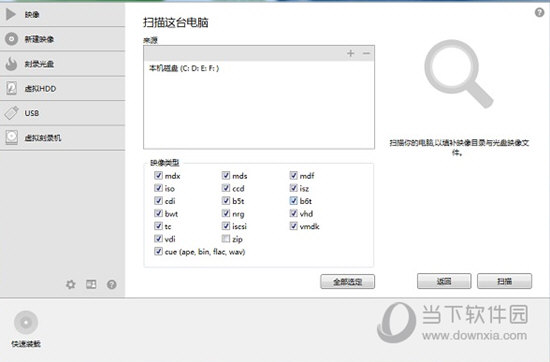This screenshot has width=550, height=362.
Task: Open the 映像 section in the sidebar
Action: (x=62, y=14)
